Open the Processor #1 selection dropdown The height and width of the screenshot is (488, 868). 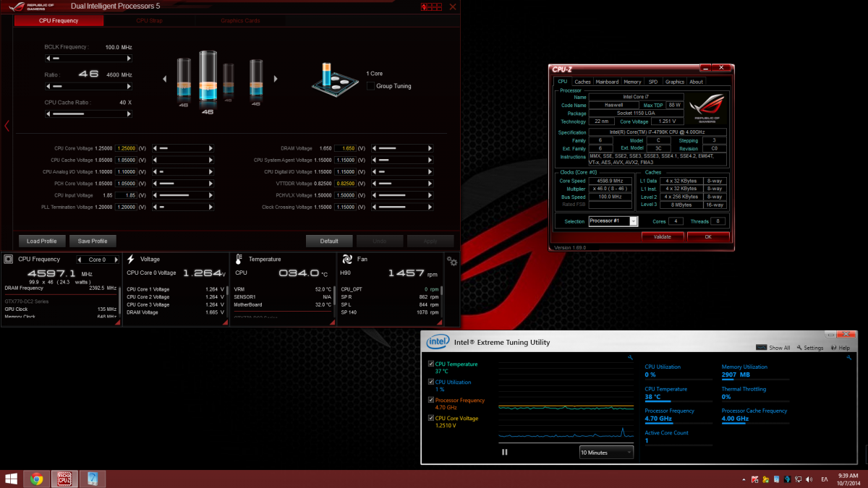[613, 221]
